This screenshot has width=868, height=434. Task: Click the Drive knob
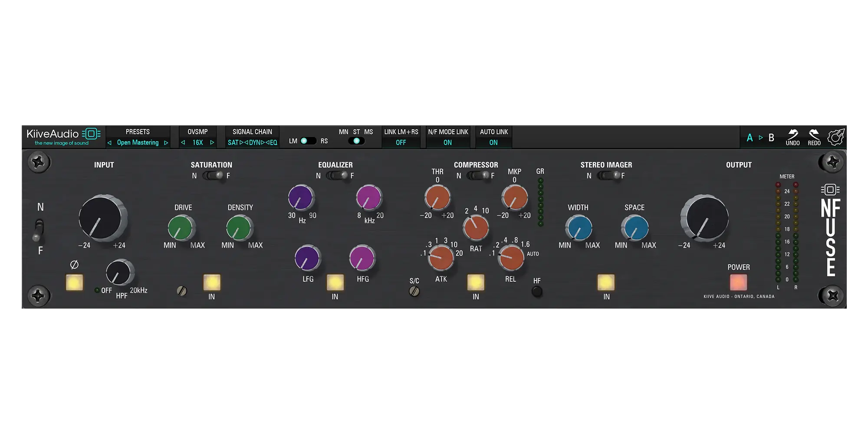tap(181, 228)
